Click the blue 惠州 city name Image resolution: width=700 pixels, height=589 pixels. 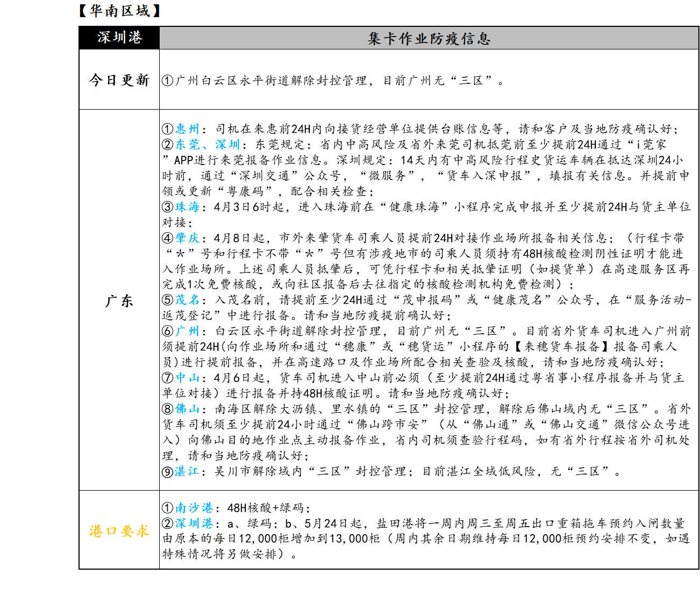pyautogui.click(x=188, y=129)
